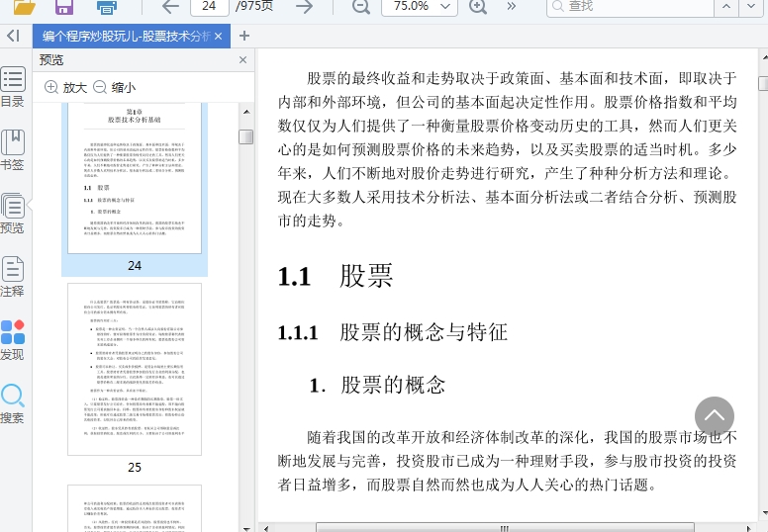Save the document with the disk icon
This screenshot has height=532, width=768.
(x=63, y=6)
